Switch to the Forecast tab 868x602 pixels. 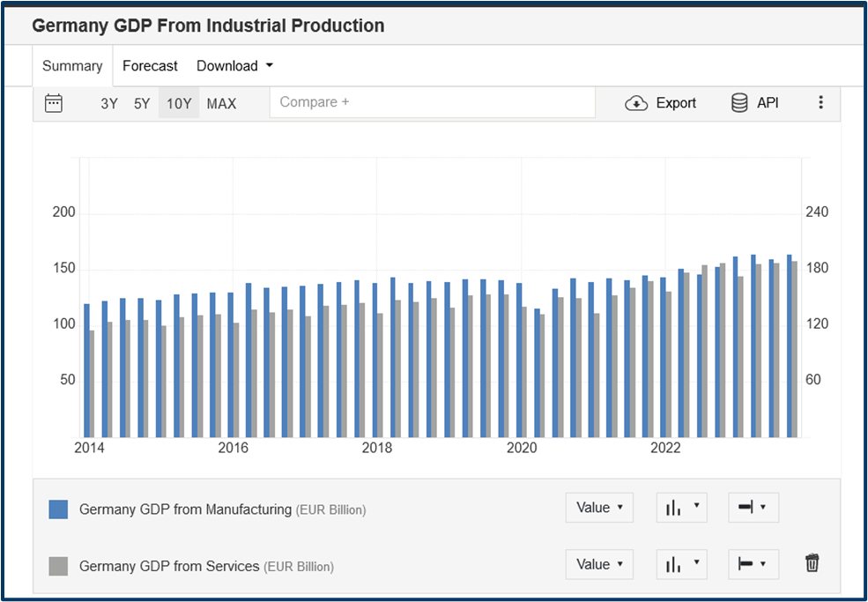tap(150, 66)
